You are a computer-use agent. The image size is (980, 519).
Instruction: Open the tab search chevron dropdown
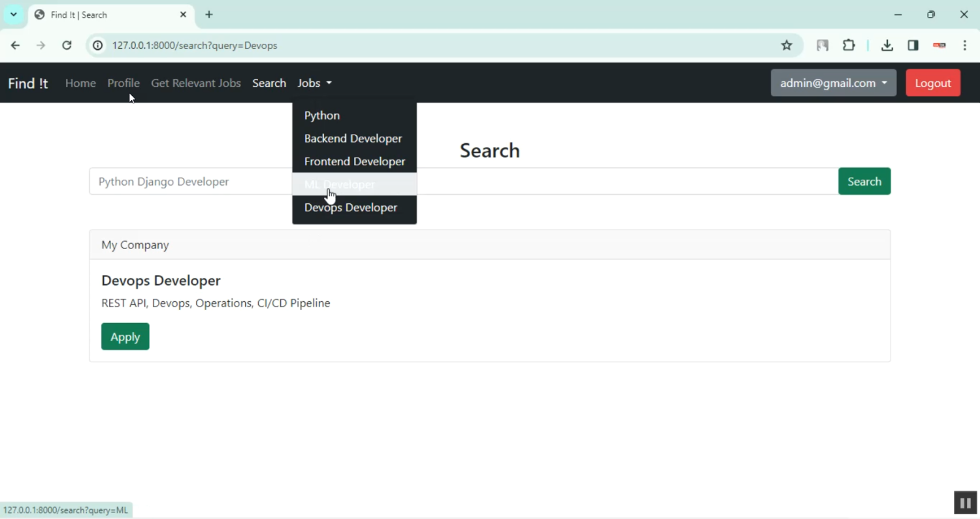[13, 14]
